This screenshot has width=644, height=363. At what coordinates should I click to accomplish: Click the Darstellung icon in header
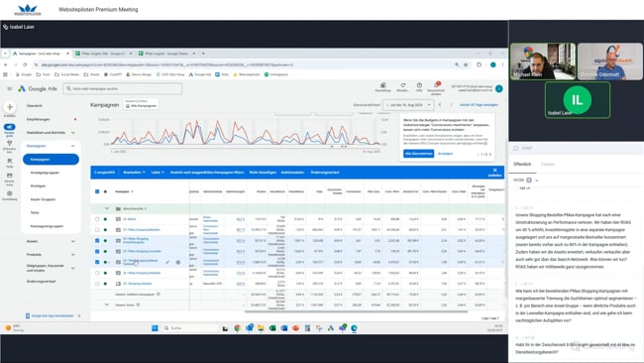click(x=382, y=85)
